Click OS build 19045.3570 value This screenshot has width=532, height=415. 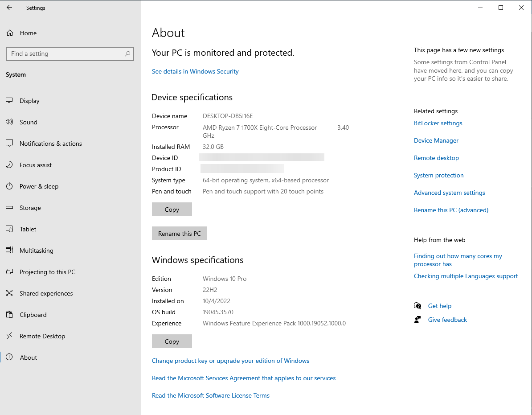pyautogui.click(x=218, y=312)
